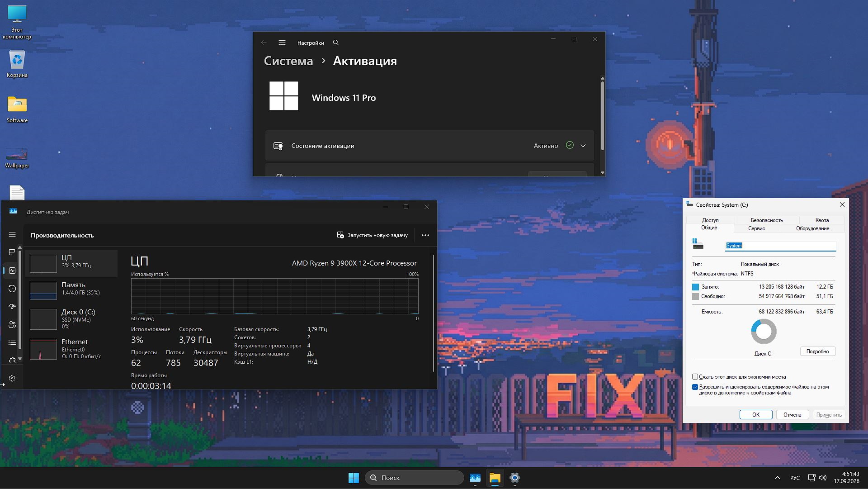This screenshot has width=868, height=489.
Task: Open Startup apps icon in Task Manager
Action: [x=12, y=307]
